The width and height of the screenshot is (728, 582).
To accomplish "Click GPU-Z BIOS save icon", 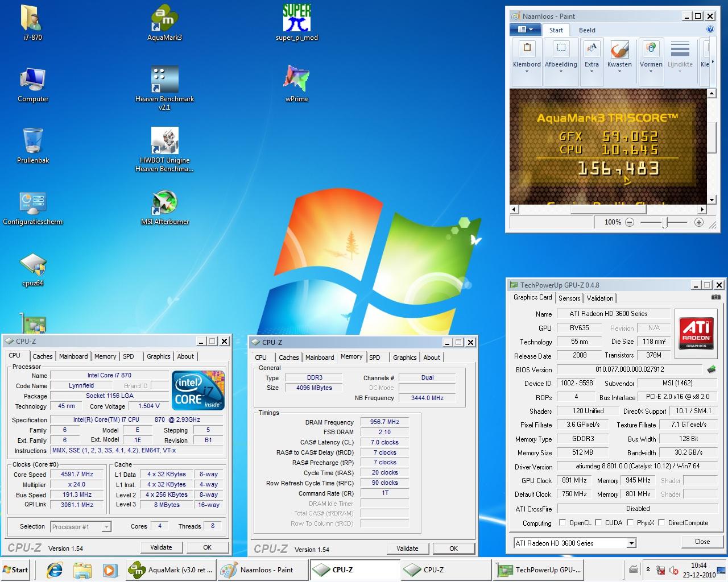I will click(711, 369).
